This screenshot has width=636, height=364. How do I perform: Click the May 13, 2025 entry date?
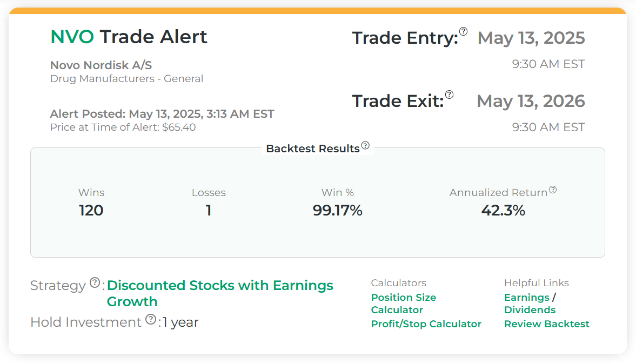(x=531, y=38)
